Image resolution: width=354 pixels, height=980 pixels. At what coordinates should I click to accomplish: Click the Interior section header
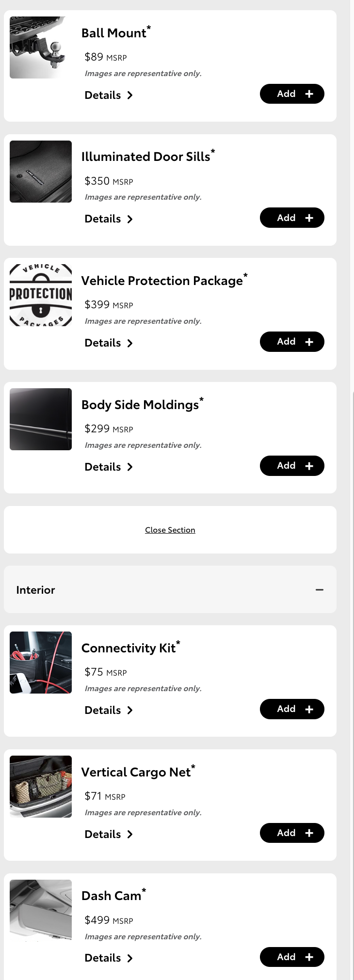[x=170, y=590]
